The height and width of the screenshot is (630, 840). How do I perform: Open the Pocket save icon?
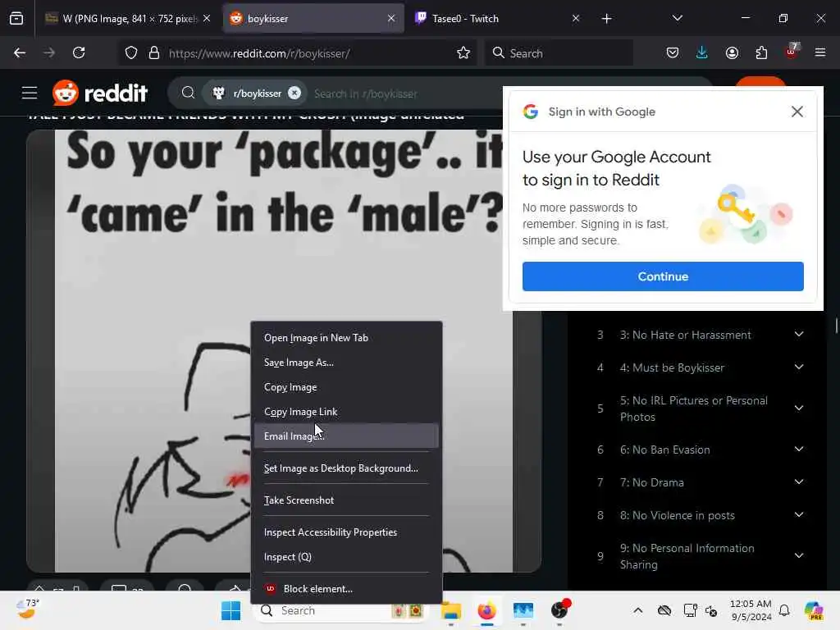673,52
